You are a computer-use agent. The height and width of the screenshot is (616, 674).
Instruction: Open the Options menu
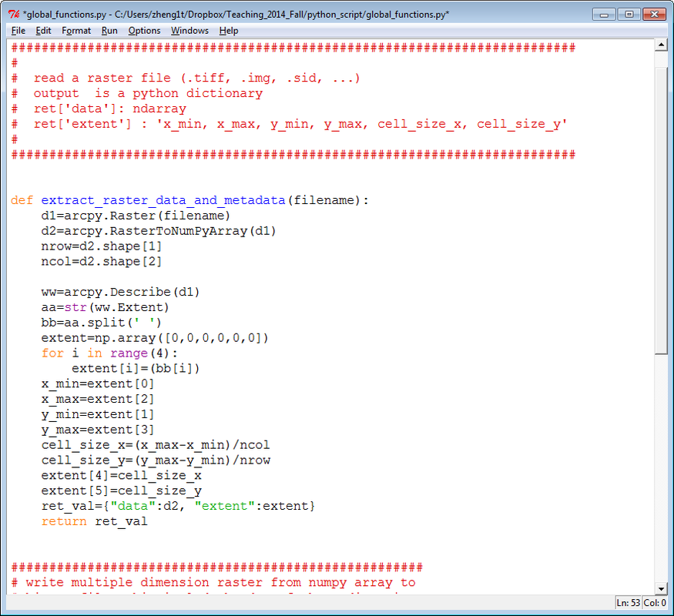[x=144, y=31]
